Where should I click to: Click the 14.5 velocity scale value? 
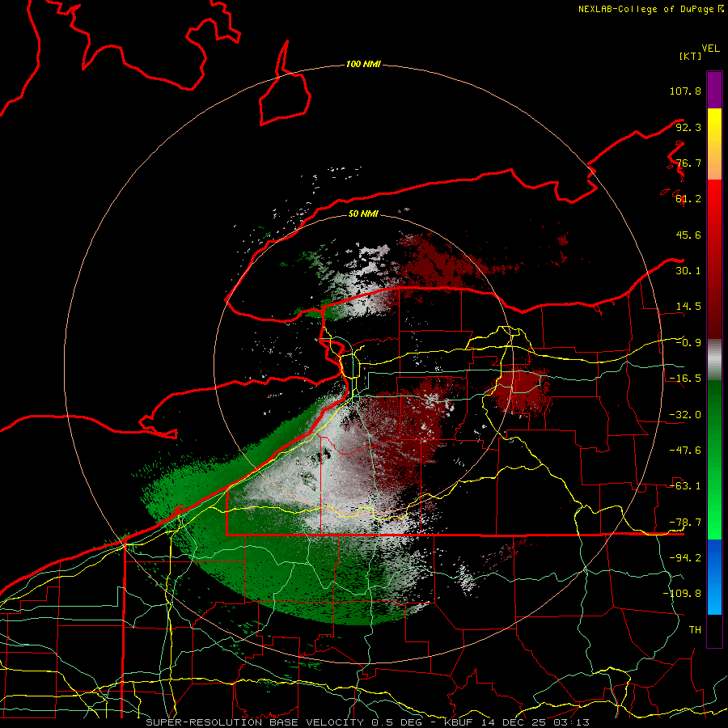(688, 307)
